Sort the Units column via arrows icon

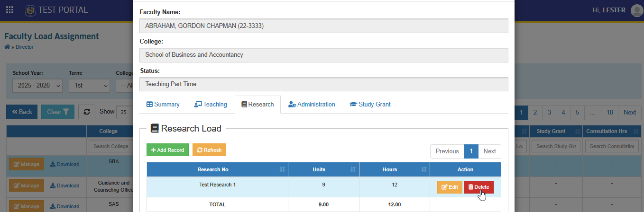click(353, 169)
